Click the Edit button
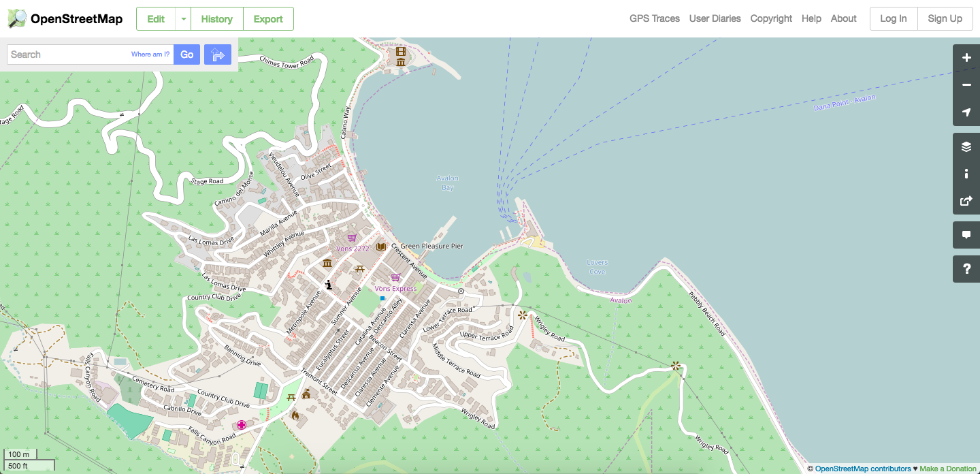 156,19
